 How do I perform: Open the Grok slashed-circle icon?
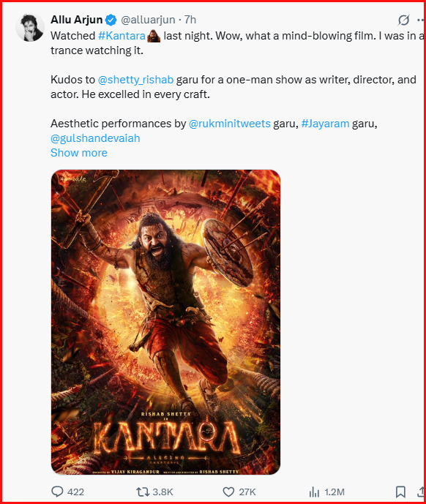coord(403,20)
